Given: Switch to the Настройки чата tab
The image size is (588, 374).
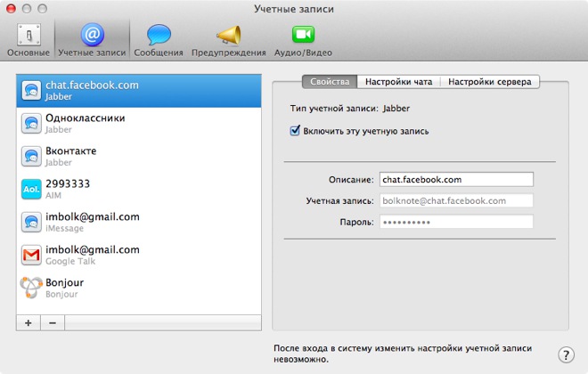Looking at the screenshot, I should coord(398,82).
